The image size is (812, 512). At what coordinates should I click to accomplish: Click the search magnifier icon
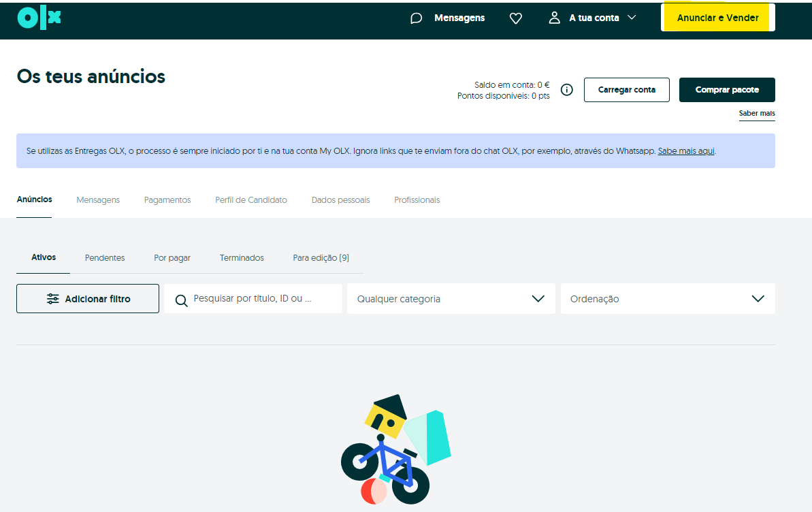coord(181,300)
